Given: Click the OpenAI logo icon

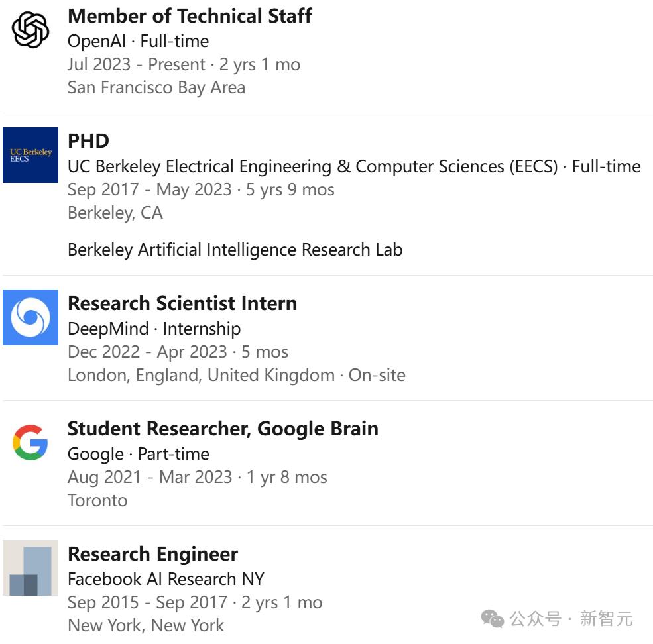Looking at the screenshot, I should (30, 30).
